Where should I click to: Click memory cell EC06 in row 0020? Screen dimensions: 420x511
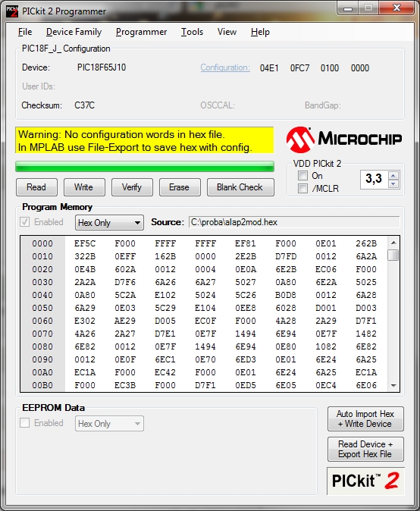326,269
